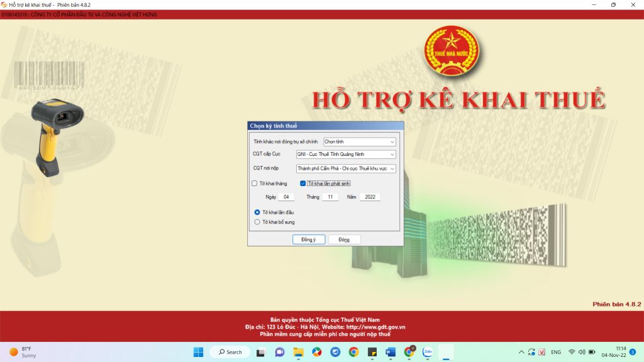
Task: Click the active HTKK app taskbar icon
Action: 446,352
